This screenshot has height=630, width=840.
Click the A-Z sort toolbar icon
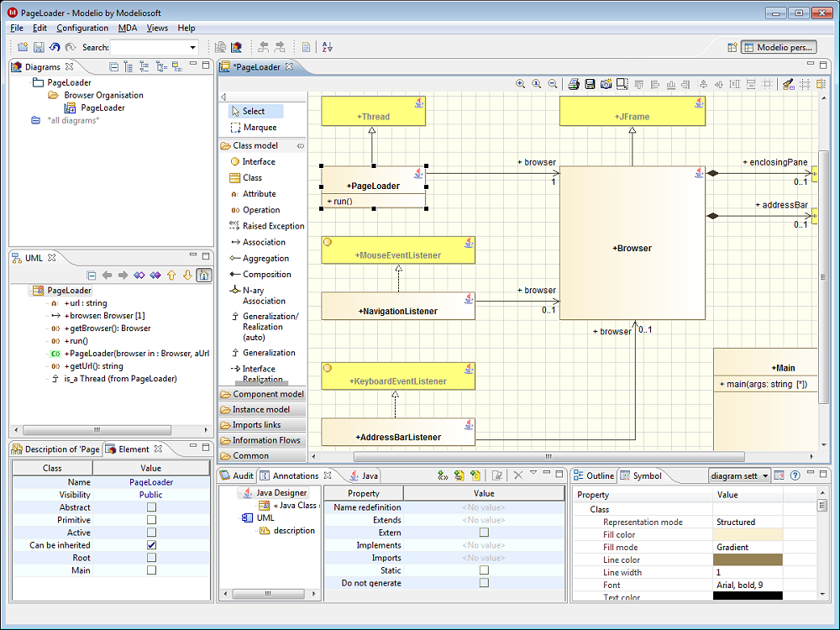(x=328, y=48)
